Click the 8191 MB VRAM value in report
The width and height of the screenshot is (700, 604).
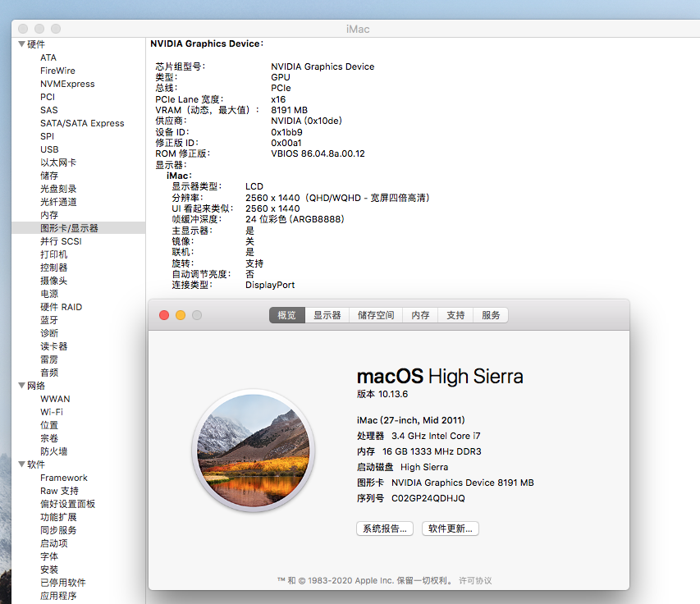coord(290,110)
